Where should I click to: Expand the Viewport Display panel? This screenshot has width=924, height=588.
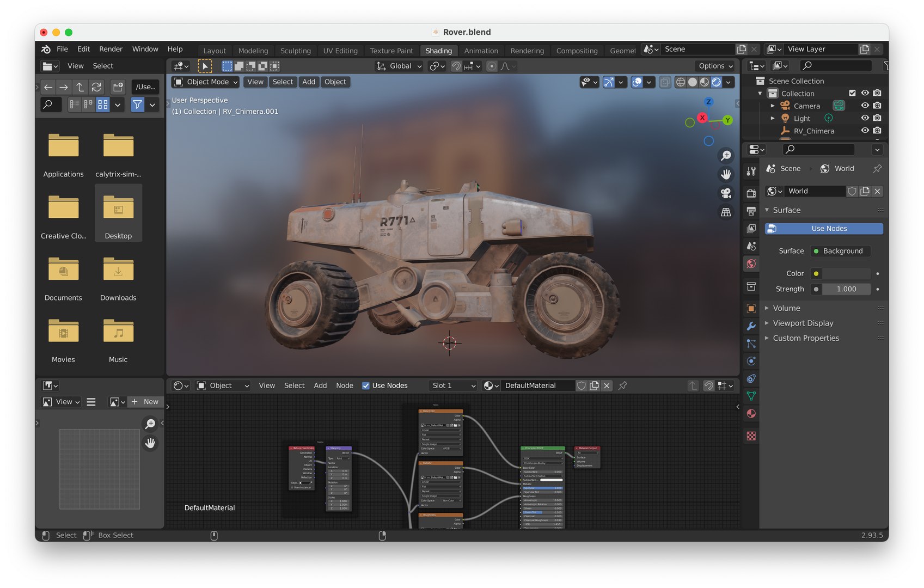pyautogui.click(x=803, y=323)
